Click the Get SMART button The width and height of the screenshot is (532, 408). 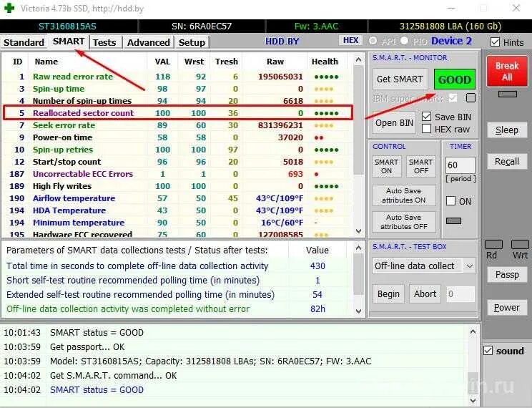399,79
